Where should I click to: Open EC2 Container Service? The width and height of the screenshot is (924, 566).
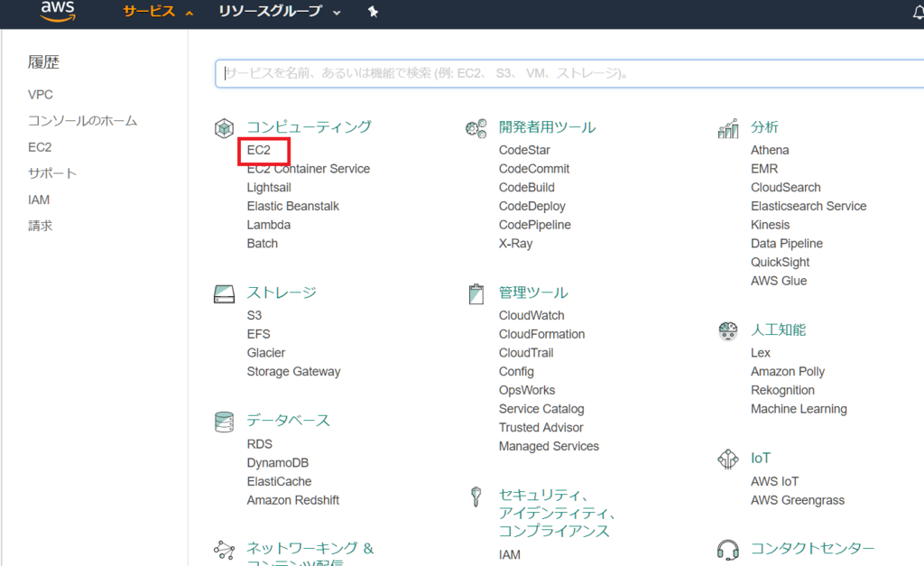309,169
